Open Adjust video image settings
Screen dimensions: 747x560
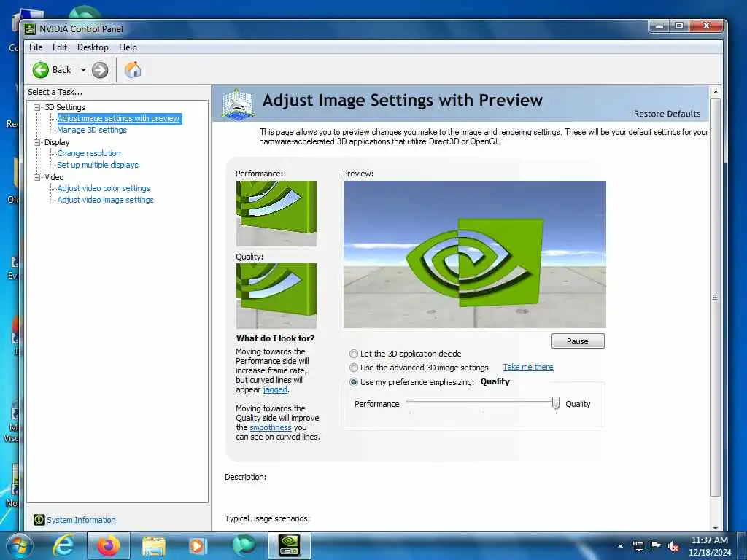[105, 200]
